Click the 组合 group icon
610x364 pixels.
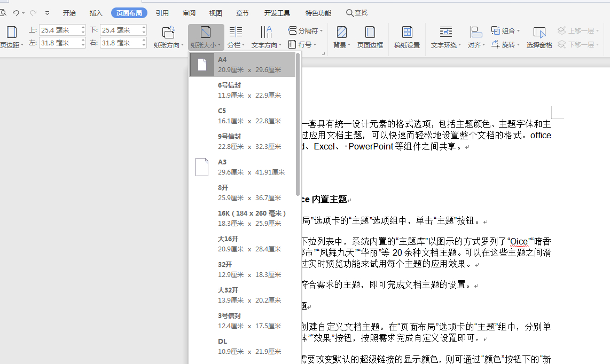(496, 30)
